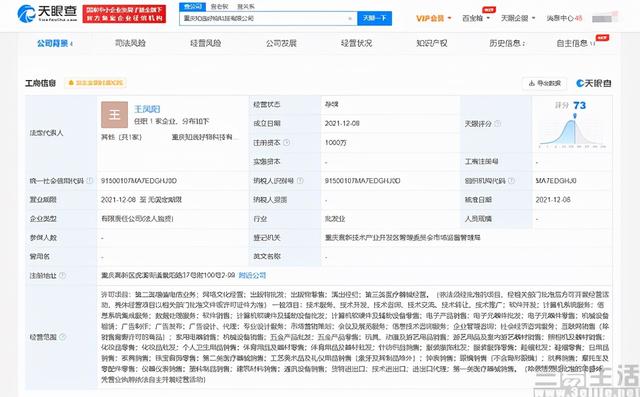Open the 附近公司 link
This screenshot has width=640, height=397.
(252, 275)
